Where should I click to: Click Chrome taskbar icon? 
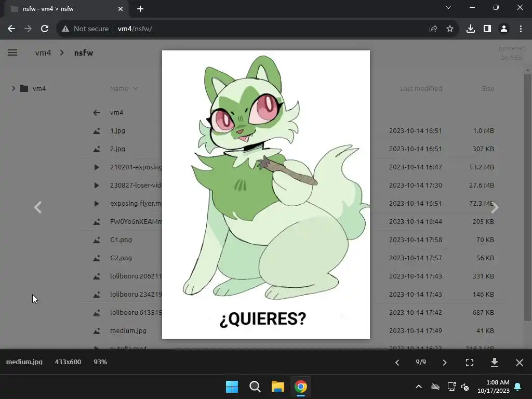[x=301, y=387]
